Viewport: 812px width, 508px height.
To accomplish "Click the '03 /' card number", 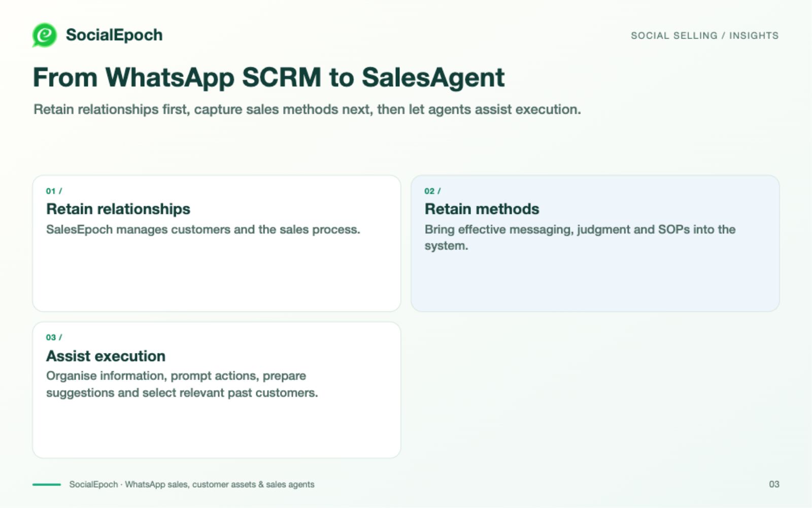I will (x=54, y=337).
